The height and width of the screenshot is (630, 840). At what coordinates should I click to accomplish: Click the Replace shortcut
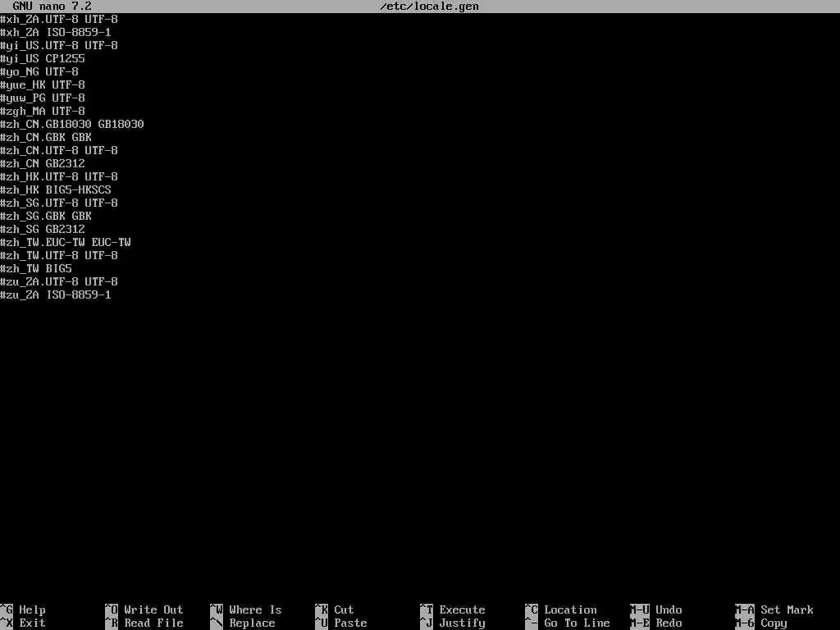(x=243, y=623)
